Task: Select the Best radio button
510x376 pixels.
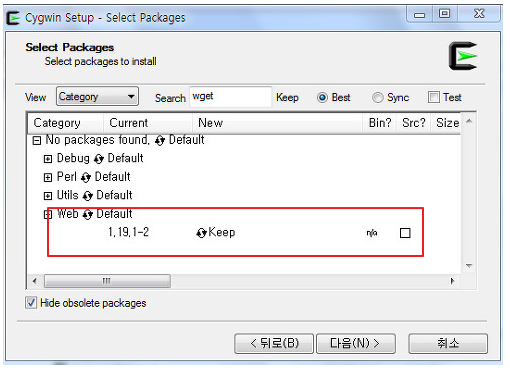Action: click(322, 98)
